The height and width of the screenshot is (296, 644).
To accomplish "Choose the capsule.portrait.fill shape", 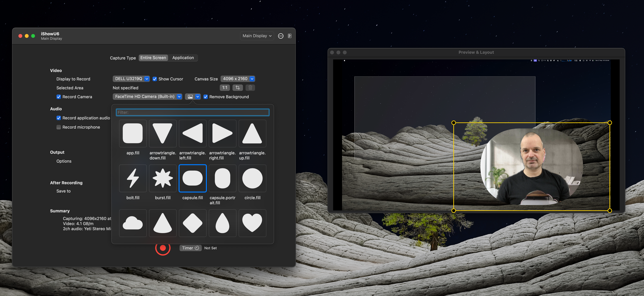I will point(222,178).
